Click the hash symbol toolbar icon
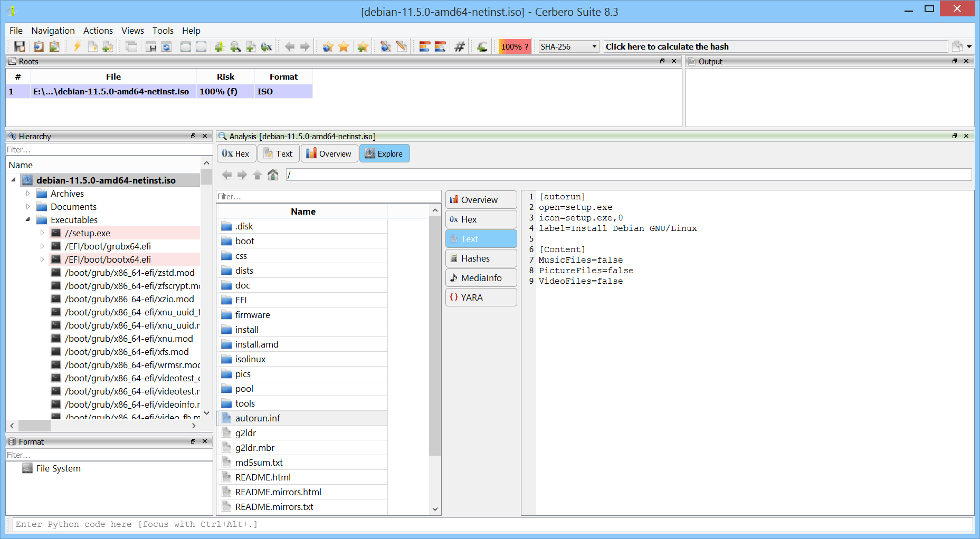The width and height of the screenshot is (980, 539). (x=460, y=46)
